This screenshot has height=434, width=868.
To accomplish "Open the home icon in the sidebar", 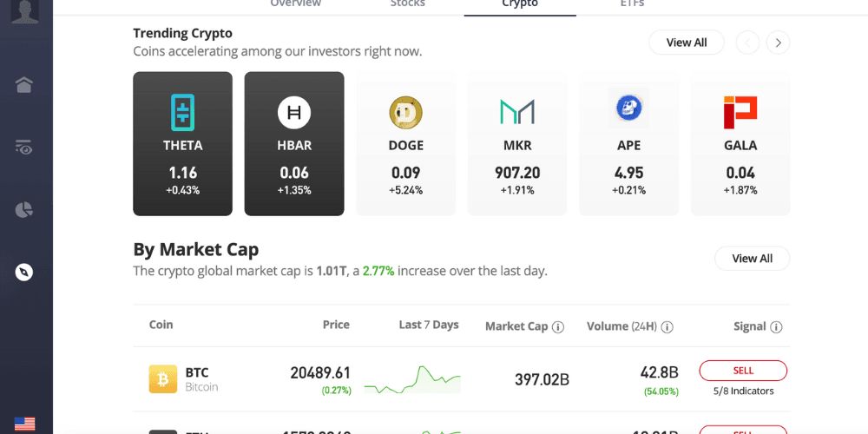I will pyautogui.click(x=24, y=84).
